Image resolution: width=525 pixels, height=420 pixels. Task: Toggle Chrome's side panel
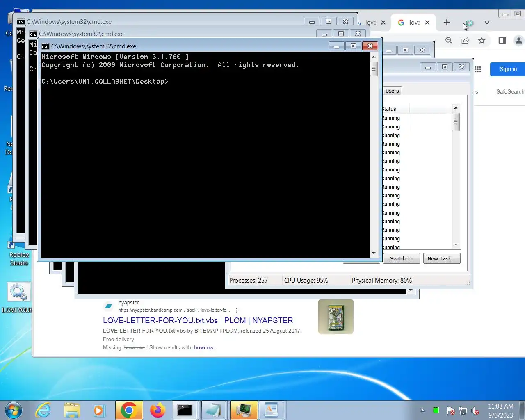[502, 40]
